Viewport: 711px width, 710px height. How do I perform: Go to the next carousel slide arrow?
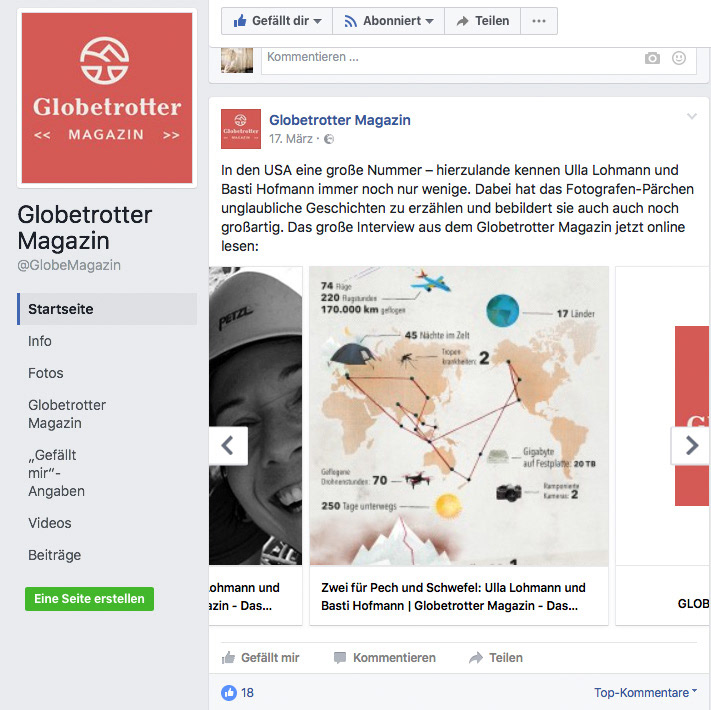[x=691, y=445]
